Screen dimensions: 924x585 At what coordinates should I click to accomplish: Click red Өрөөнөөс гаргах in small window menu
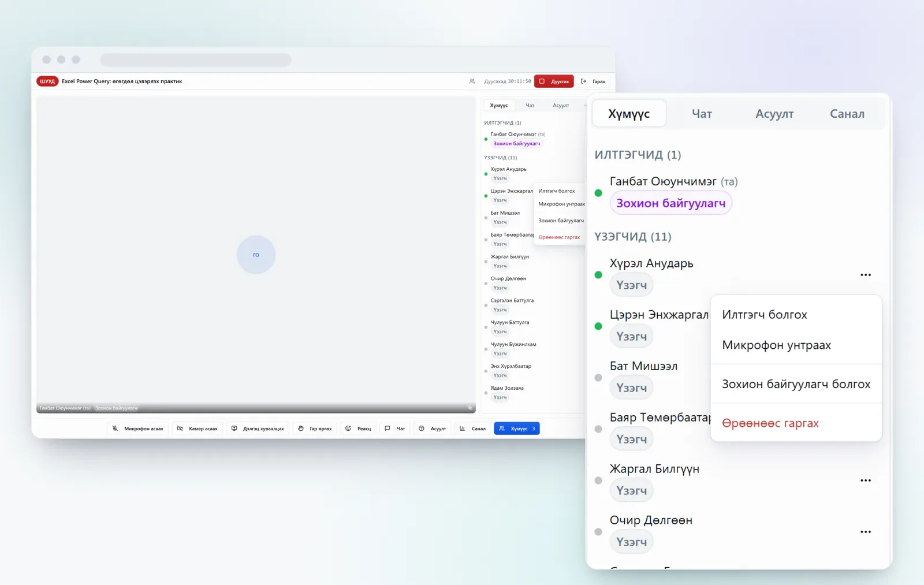click(x=559, y=237)
